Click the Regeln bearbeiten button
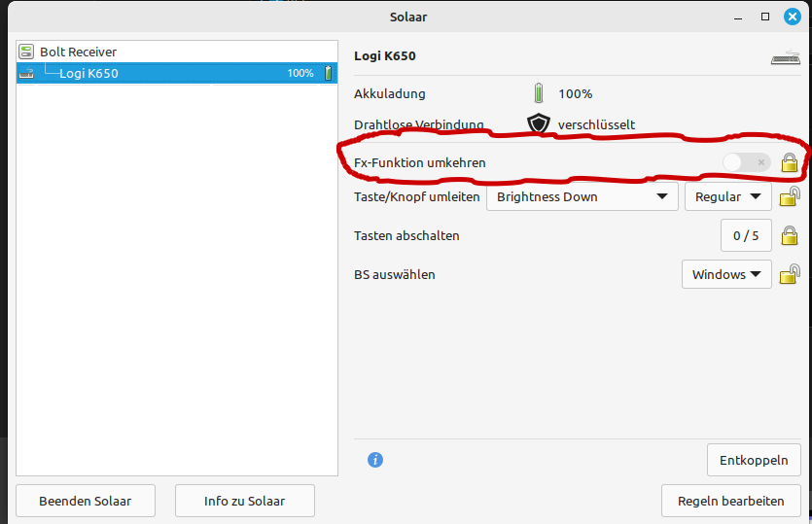 click(730, 501)
